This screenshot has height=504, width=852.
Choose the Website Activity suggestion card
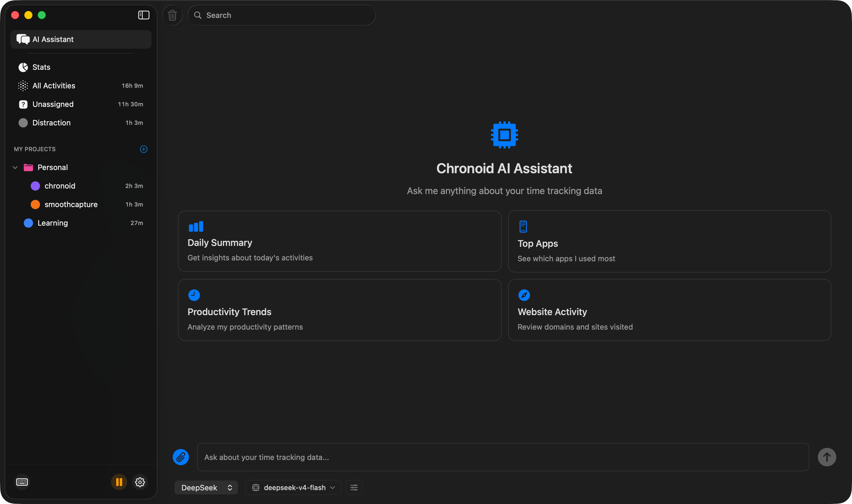coord(670,310)
